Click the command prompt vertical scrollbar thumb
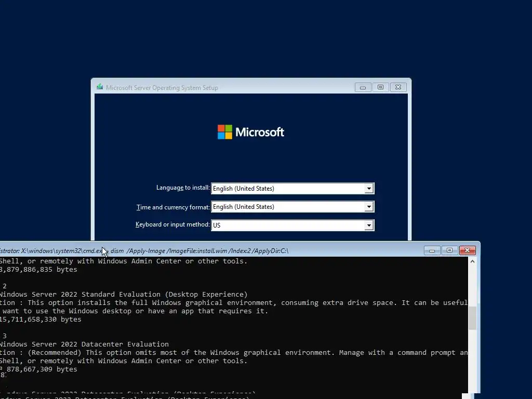This screenshot has height=399, width=532. point(472,318)
